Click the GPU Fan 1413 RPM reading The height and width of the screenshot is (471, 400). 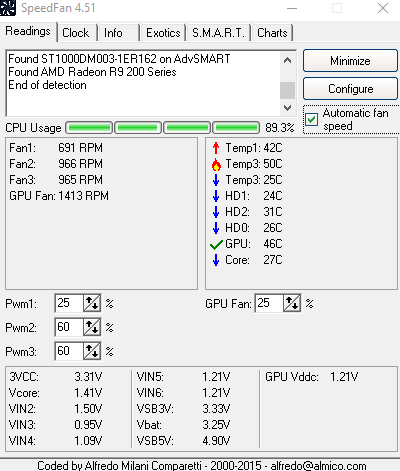[59, 196]
